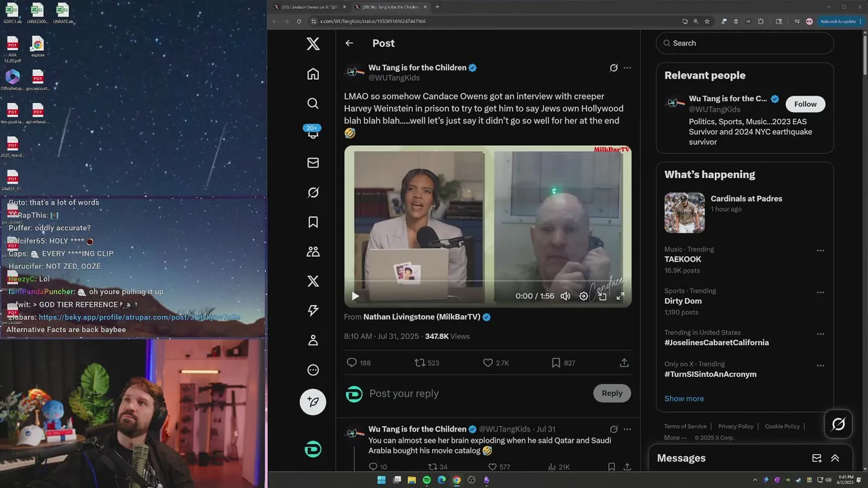Viewport: 868px width, 488px height.
Task: Click in the X Search field
Action: tap(745, 43)
